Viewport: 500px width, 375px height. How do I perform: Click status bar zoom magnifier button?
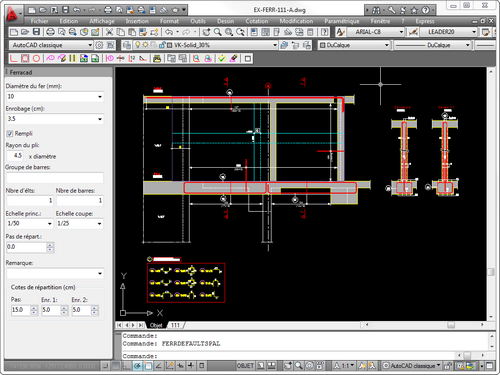[x=299, y=366]
